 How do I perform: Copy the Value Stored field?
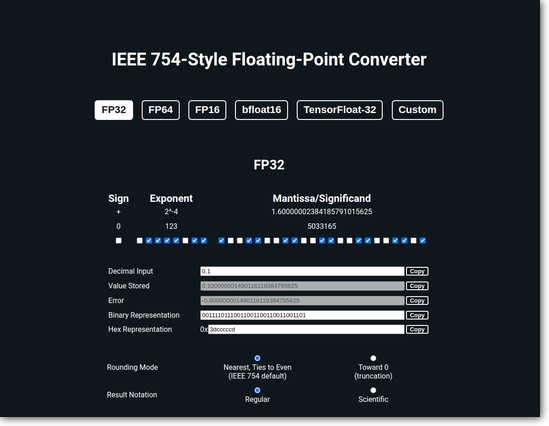[x=417, y=286]
